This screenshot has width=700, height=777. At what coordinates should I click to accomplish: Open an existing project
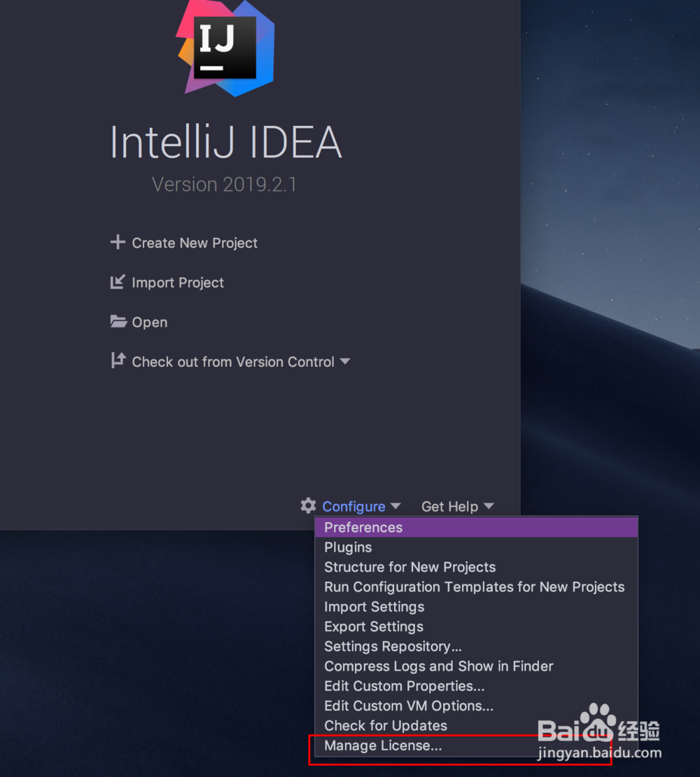click(x=149, y=321)
